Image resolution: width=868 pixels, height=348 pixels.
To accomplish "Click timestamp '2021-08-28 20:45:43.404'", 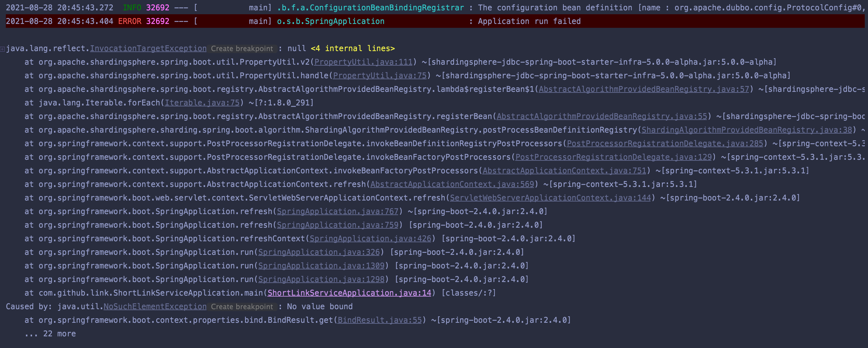I will (59, 21).
